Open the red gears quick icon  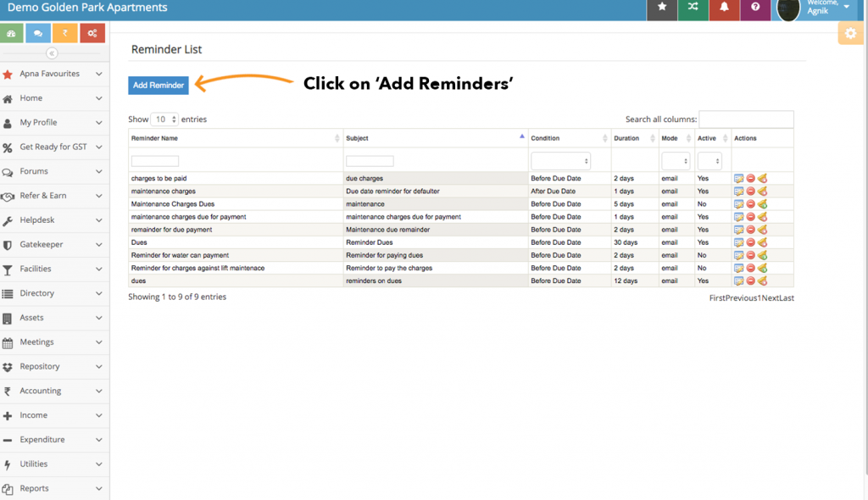(92, 33)
